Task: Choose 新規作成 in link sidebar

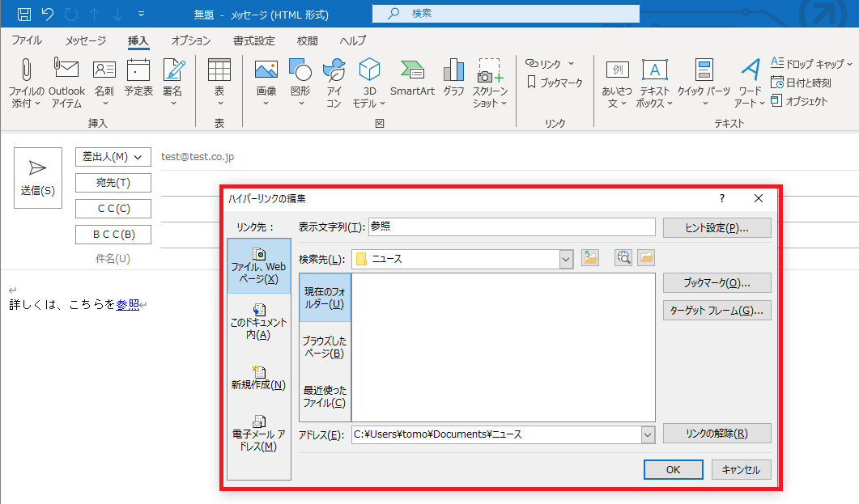Action: [x=259, y=377]
